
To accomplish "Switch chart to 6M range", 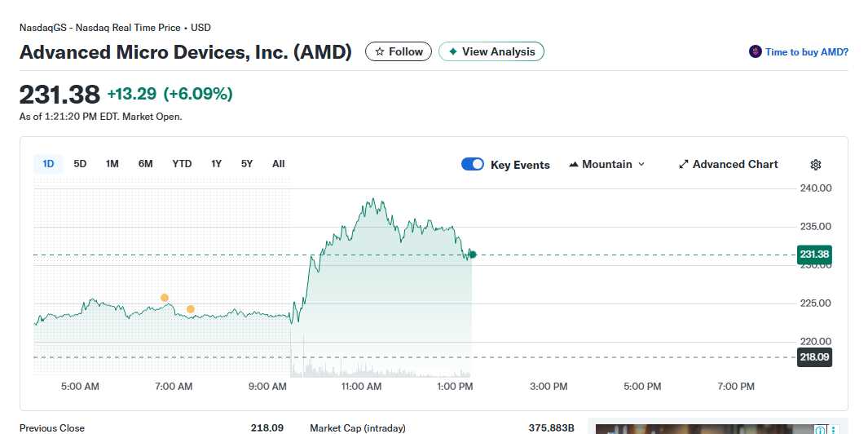I will tap(146, 163).
